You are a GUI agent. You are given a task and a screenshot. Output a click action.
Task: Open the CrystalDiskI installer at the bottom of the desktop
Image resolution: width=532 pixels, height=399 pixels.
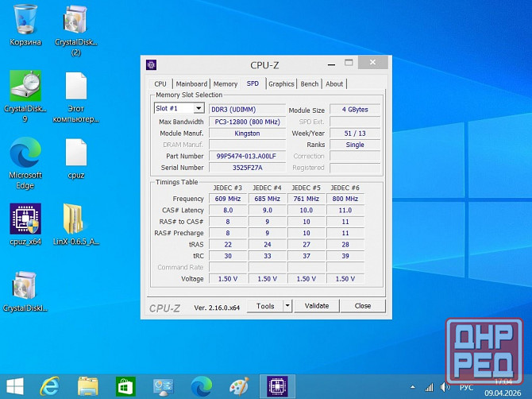pos(25,291)
